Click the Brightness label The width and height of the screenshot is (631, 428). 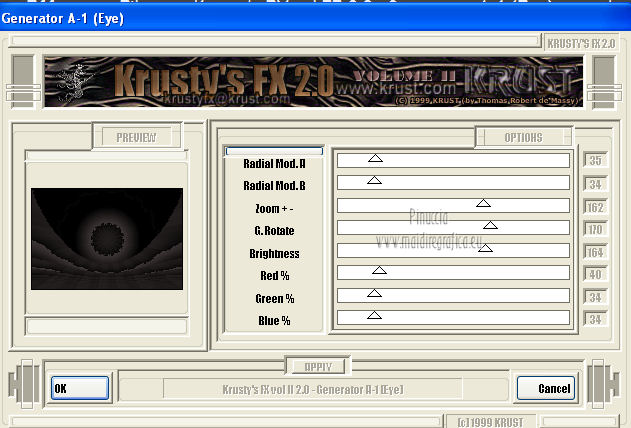[x=274, y=254]
